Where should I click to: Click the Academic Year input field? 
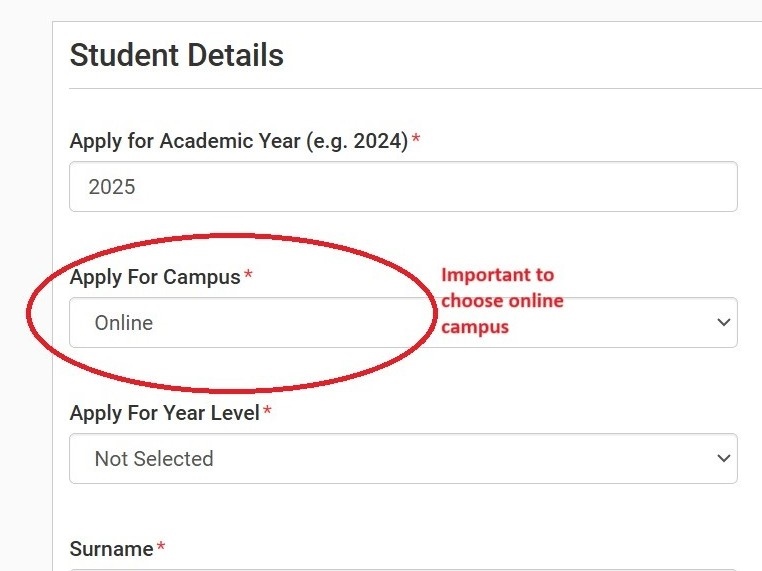(x=403, y=187)
